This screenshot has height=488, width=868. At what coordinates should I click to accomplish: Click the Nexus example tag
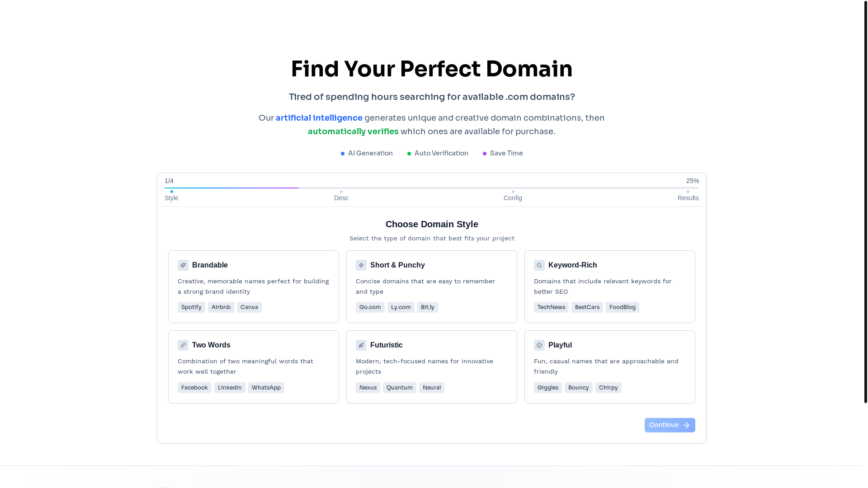[x=368, y=388]
